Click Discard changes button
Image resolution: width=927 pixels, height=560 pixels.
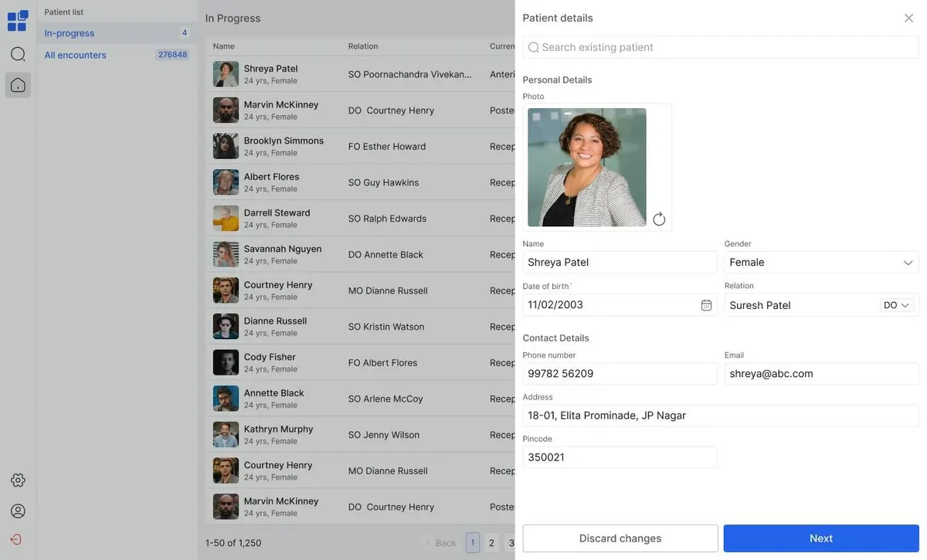coord(620,538)
